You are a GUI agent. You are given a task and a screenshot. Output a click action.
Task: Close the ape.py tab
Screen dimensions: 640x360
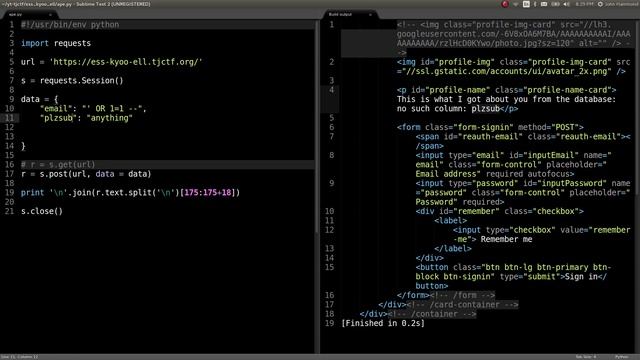tap(50, 15)
